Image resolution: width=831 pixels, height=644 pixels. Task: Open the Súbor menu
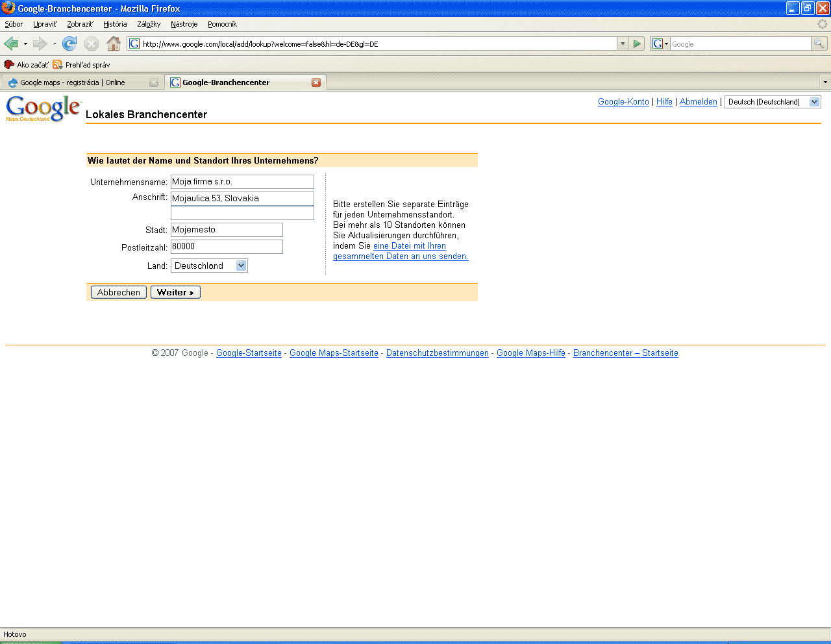point(14,24)
